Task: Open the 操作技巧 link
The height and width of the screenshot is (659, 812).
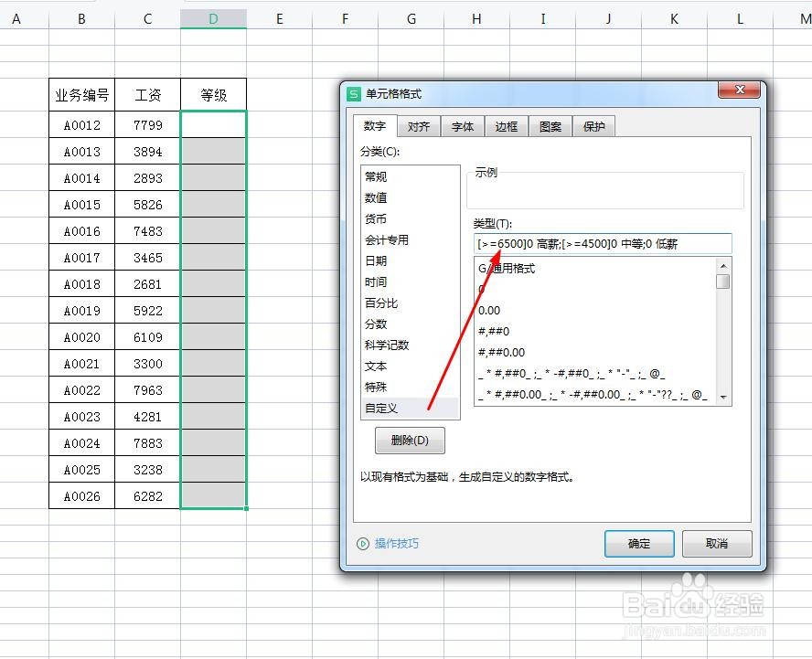Action: (397, 544)
